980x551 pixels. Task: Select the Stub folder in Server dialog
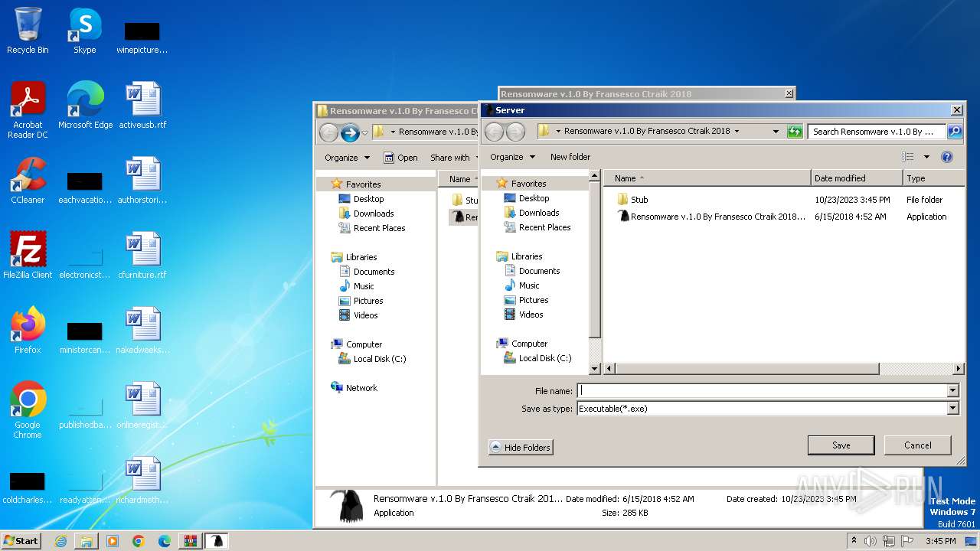[639, 200]
